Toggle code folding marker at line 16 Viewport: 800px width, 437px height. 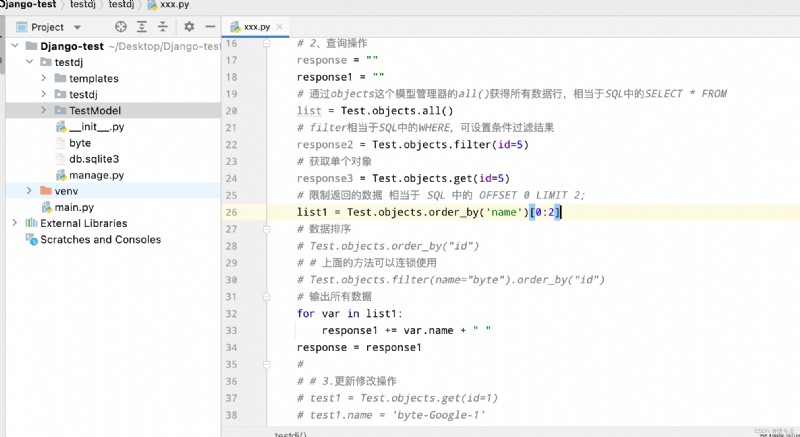click(x=266, y=44)
